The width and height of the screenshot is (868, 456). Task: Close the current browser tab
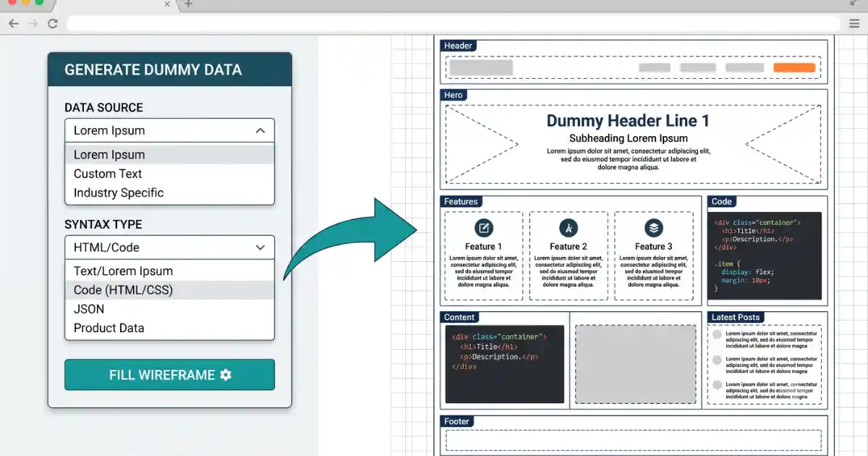[x=168, y=4]
